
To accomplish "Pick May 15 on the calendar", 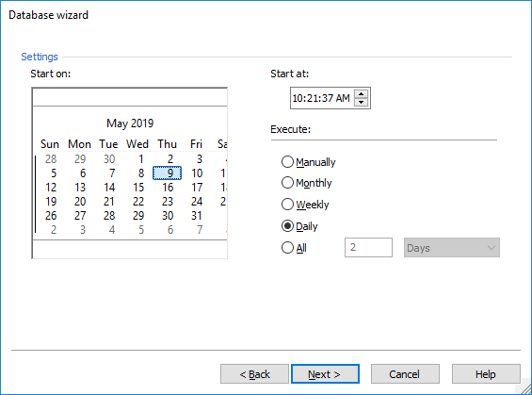I will [x=138, y=188].
